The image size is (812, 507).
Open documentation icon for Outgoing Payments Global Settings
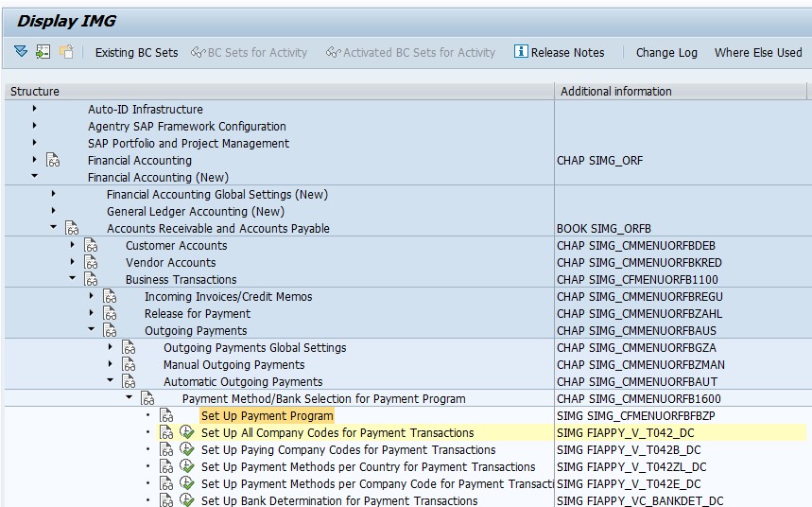pyautogui.click(x=129, y=347)
